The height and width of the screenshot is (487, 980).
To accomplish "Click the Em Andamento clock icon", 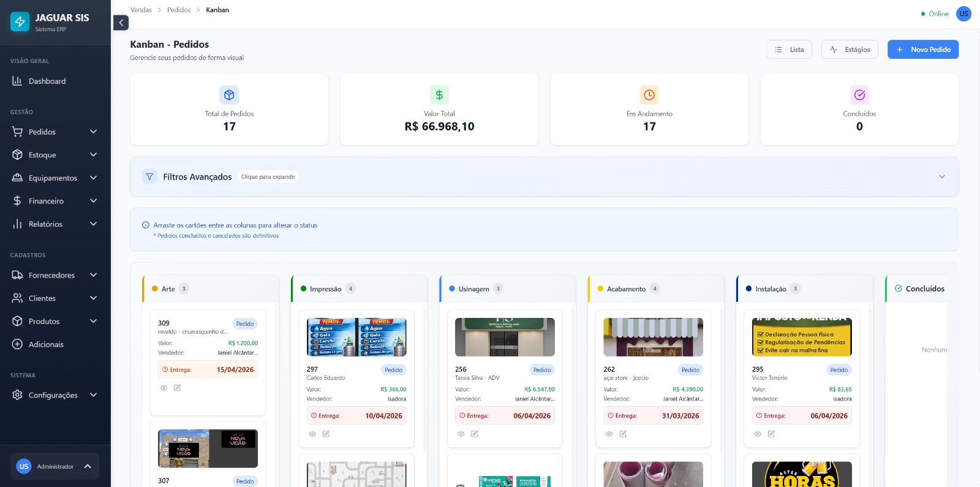I will coord(649,95).
